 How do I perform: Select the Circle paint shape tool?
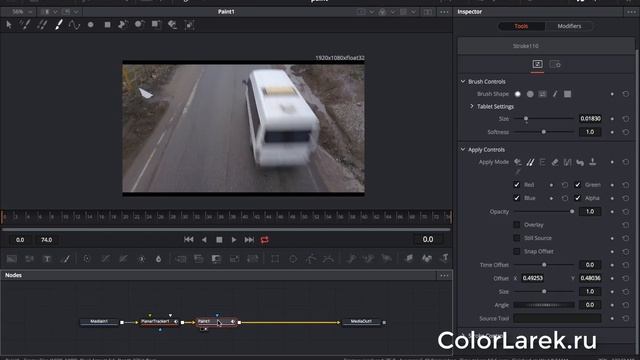pos(91,25)
